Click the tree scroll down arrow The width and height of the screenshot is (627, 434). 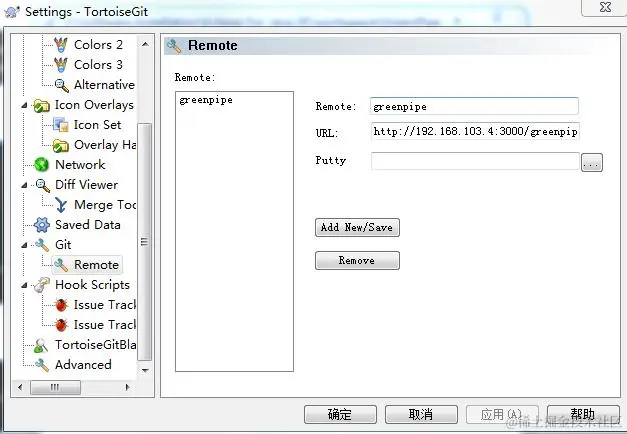[145, 370]
